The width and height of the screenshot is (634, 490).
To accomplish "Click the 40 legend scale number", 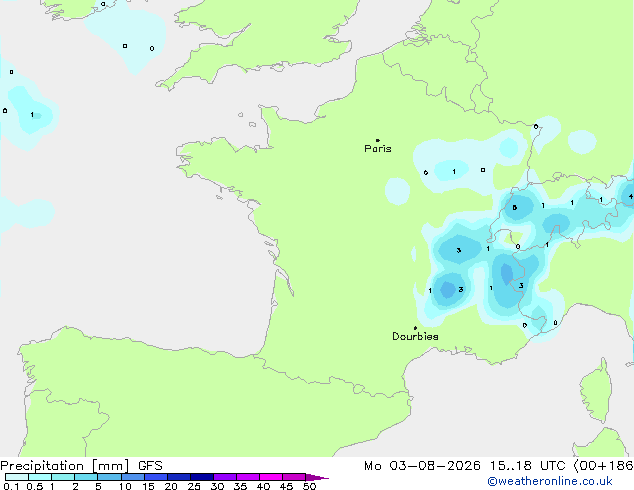I will pyautogui.click(x=263, y=486).
